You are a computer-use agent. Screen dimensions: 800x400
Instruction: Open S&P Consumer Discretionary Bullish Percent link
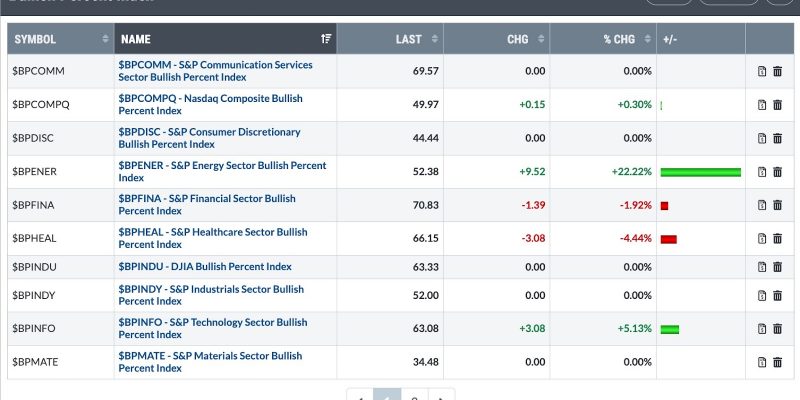tap(209, 138)
